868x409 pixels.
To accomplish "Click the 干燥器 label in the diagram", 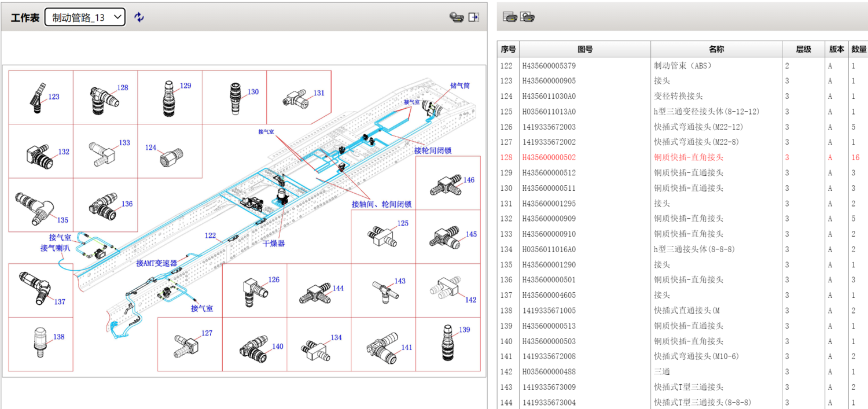I will point(274,244).
